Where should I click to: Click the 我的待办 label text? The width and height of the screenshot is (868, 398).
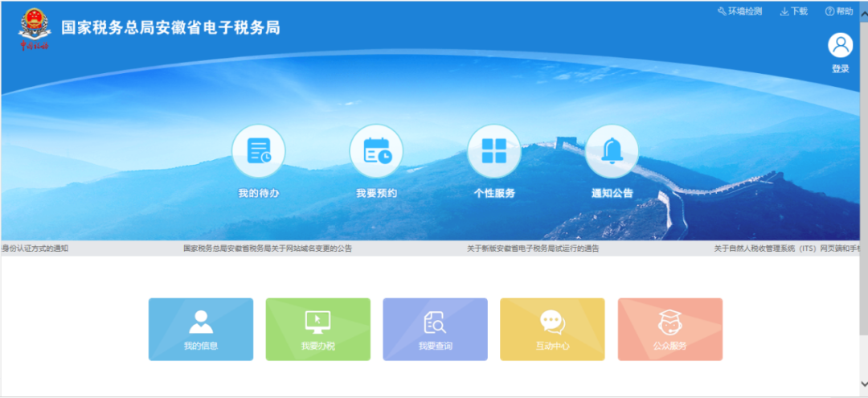tap(259, 194)
